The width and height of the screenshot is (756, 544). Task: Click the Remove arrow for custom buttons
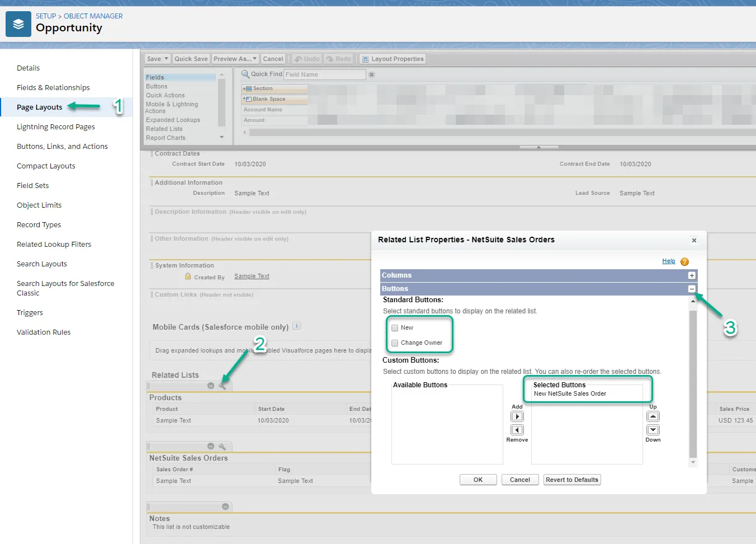pyautogui.click(x=517, y=430)
